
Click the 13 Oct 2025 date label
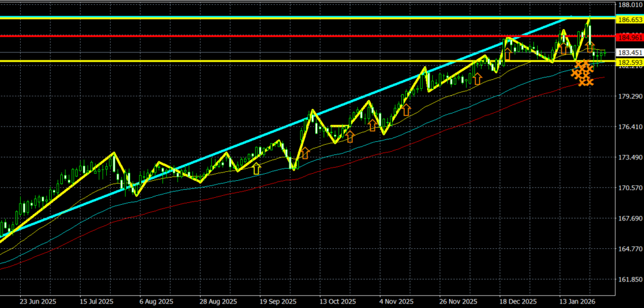pyautogui.click(x=338, y=300)
